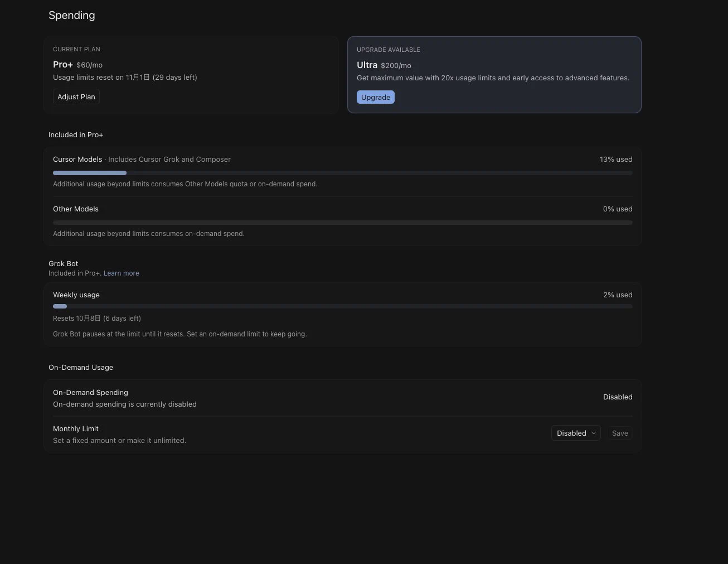Click the Adjust Plan button

pyautogui.click(x=76, y=97)
